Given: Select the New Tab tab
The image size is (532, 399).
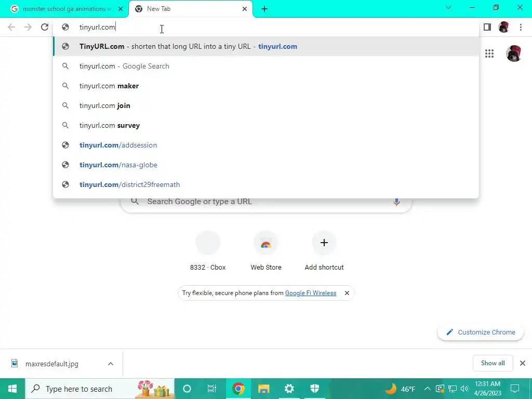Looking at the screenshot, I should [x=191, y=9].
